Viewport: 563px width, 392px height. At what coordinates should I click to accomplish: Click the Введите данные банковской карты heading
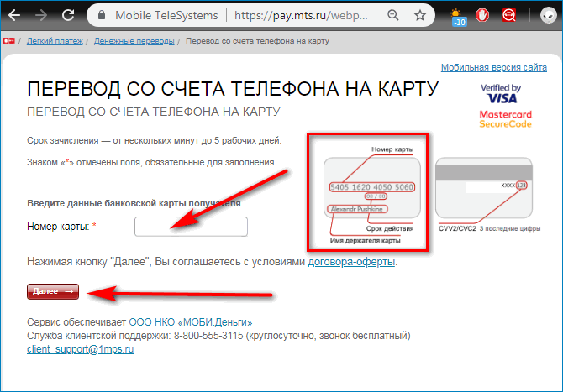134,203
